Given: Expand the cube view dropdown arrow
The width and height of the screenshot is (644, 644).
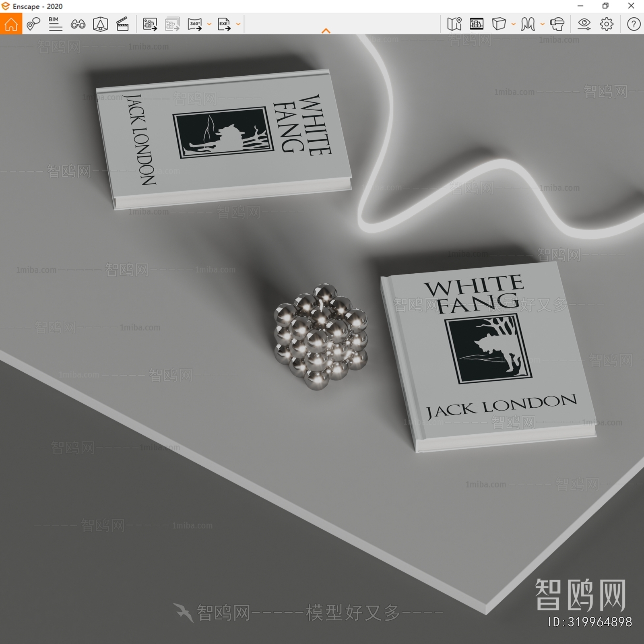Looking at the screenshot, I should 514,24.
